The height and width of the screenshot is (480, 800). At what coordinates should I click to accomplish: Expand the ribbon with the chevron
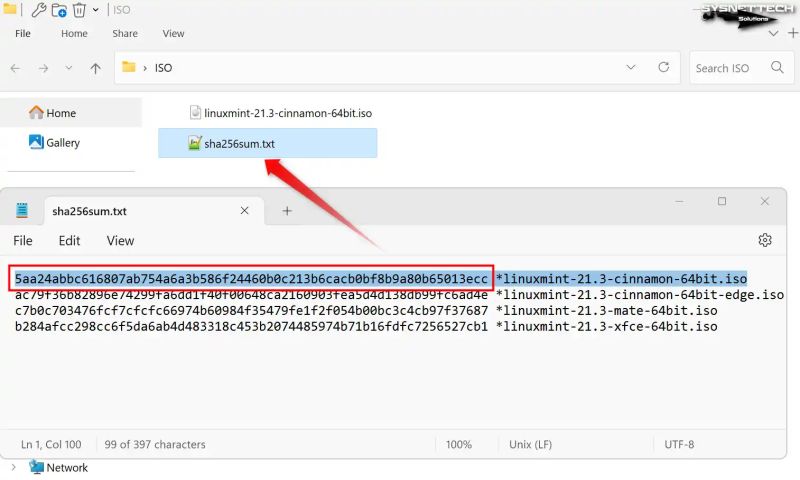point(773,34)
